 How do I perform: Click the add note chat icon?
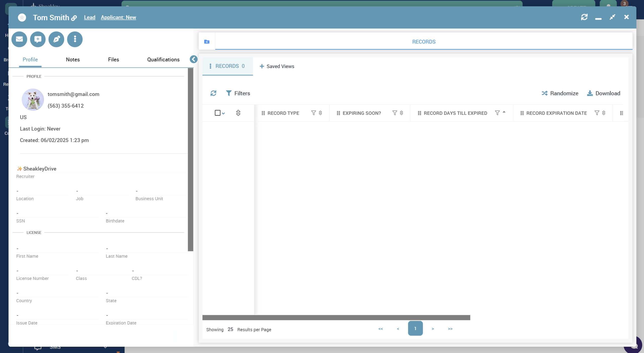click(38, 39)
